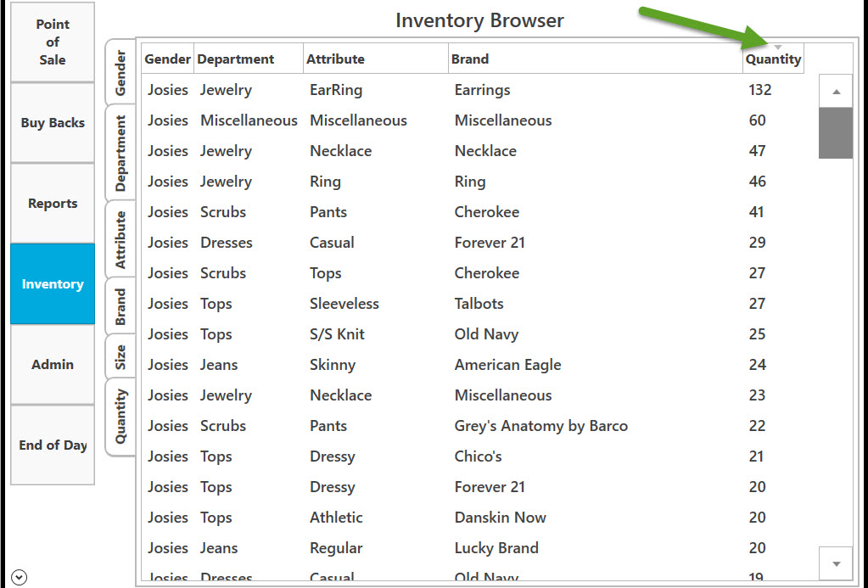Sort by the Department column header

tap(249, 59)
